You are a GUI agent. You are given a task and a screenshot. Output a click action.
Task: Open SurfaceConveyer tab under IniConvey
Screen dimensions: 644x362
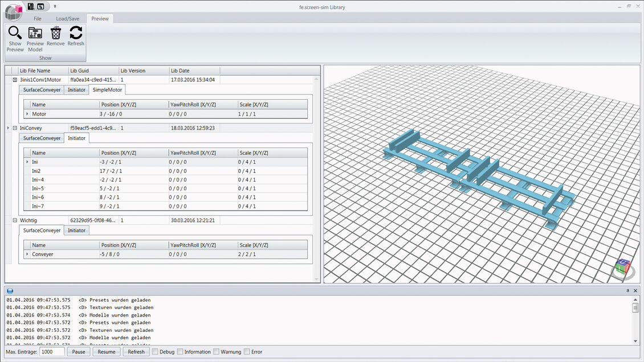coord(42,138)
